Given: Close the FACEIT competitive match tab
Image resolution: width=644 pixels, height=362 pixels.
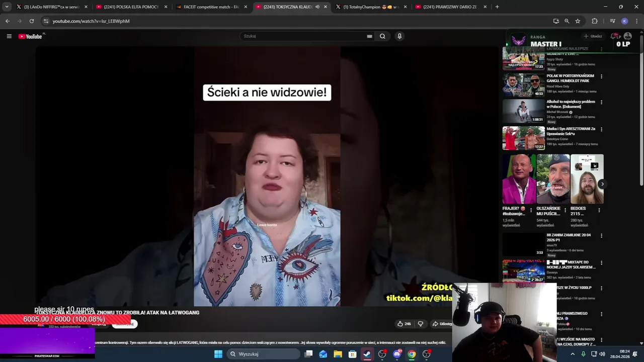Looking at the screenshot, I should [246, 7].
